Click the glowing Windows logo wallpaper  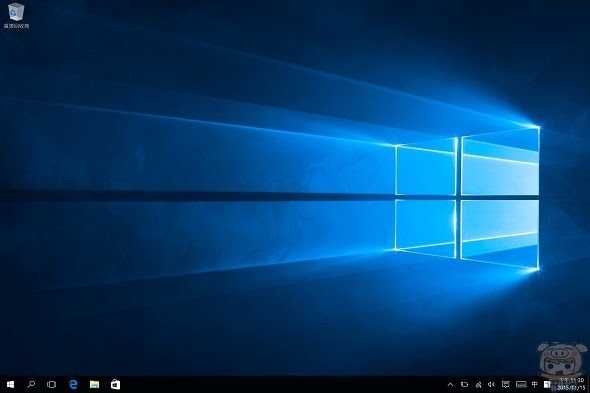point(467,198)
